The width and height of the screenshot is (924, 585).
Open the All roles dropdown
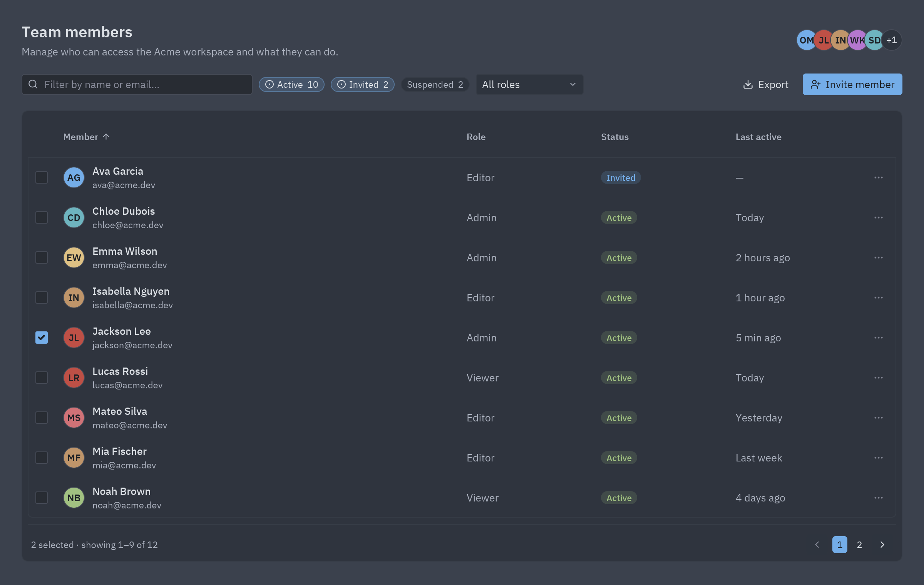tap(529, 84)
